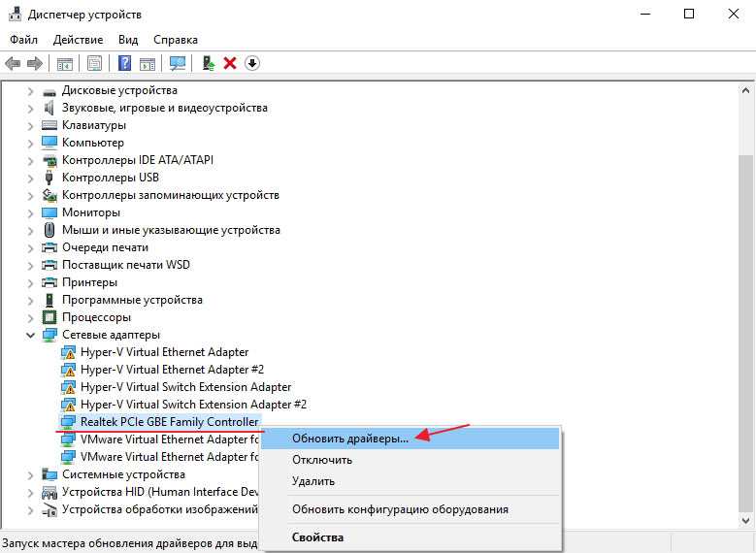Viewport: 756px width, 553px height.
Task: Select Программные устройства row
Action: point(132,300)
